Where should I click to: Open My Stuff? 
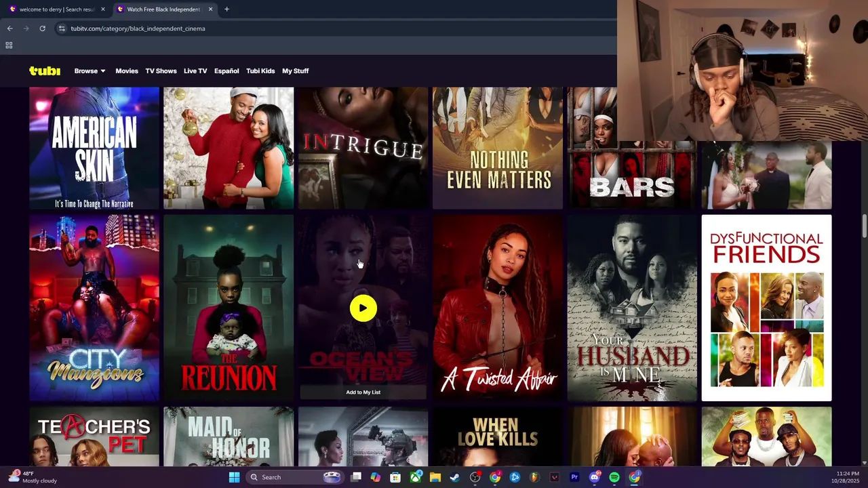coord(296,71)
